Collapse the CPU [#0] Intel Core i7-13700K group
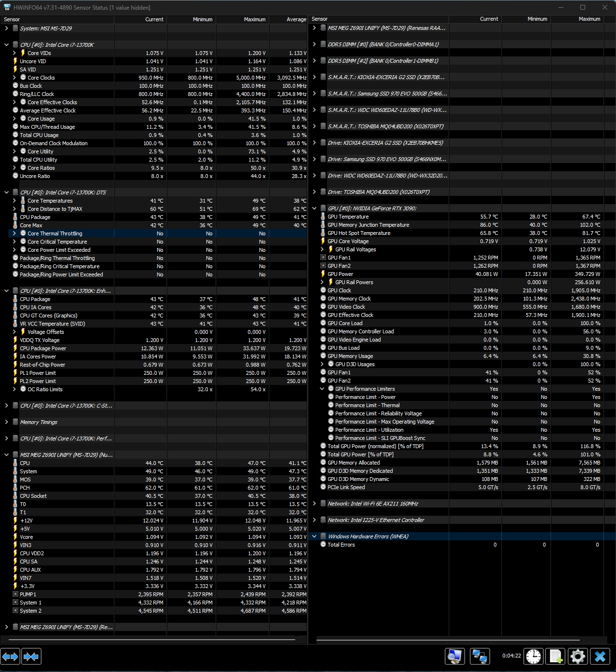This screenshot has width=616, height=672. (6, 45)
